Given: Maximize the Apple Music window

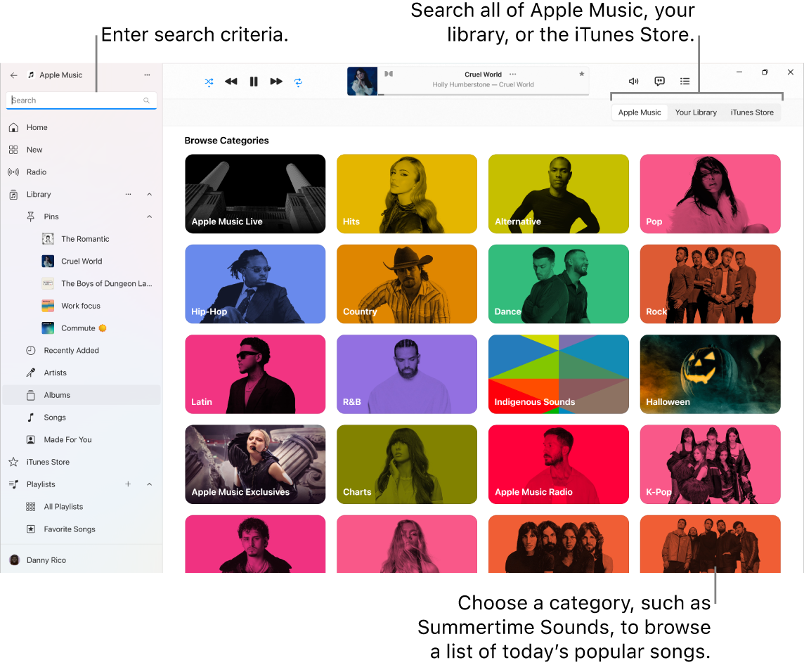Looking at the screenshot, I should (765, 72).
